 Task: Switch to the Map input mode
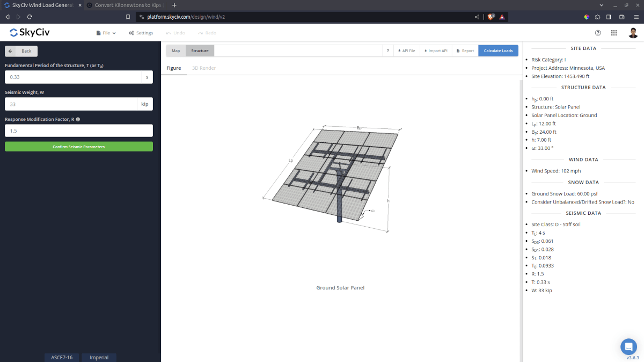pos(175,50)
